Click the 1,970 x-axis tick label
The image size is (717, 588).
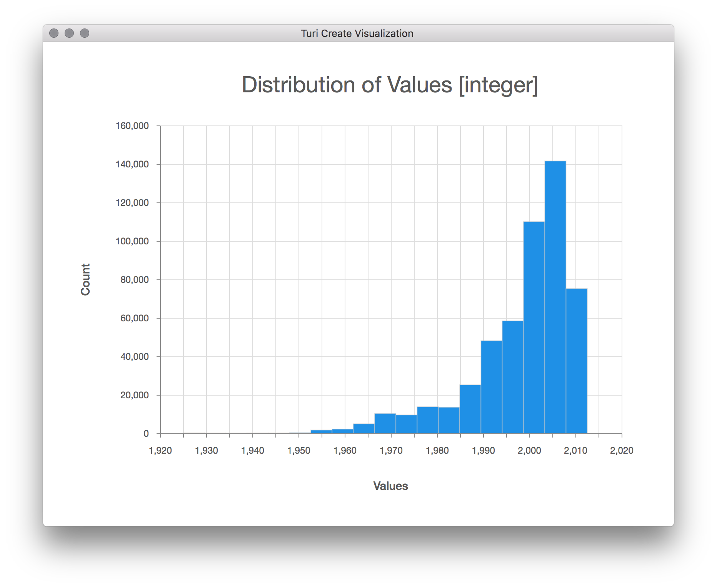(391, 451)
